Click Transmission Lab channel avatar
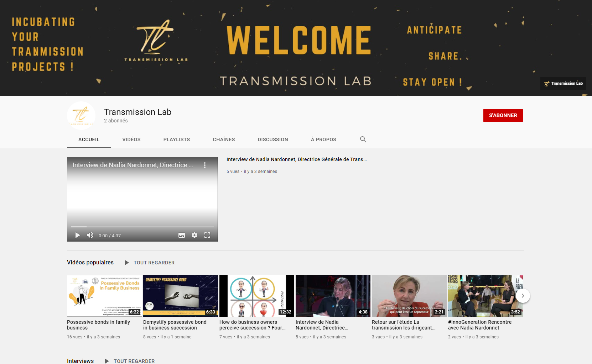 click(81, 116)
